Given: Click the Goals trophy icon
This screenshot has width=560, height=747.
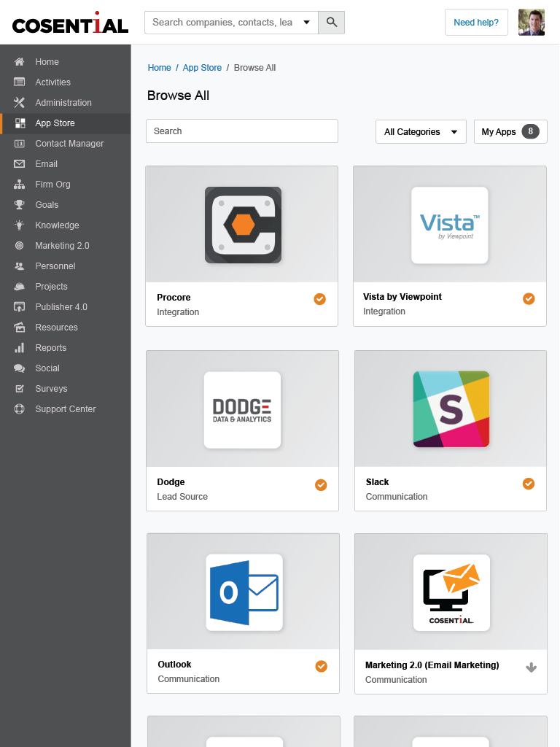Looking at the screenshot, I should point(19,205).
